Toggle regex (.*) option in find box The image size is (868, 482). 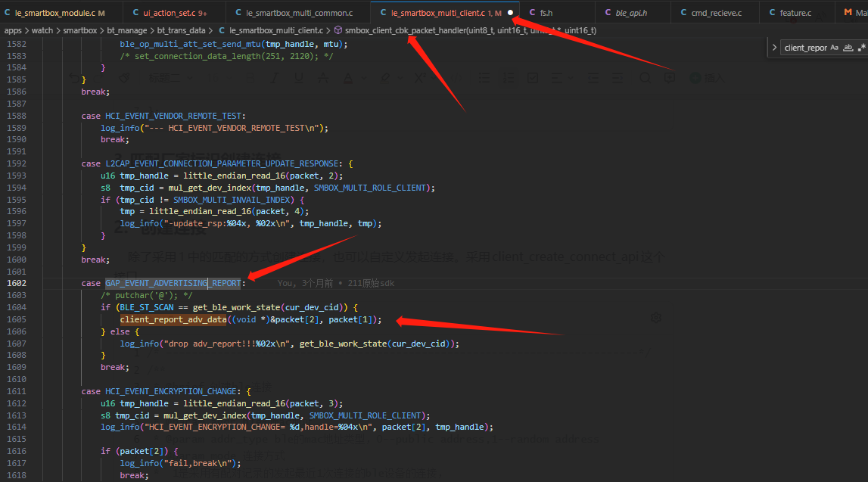861,48
